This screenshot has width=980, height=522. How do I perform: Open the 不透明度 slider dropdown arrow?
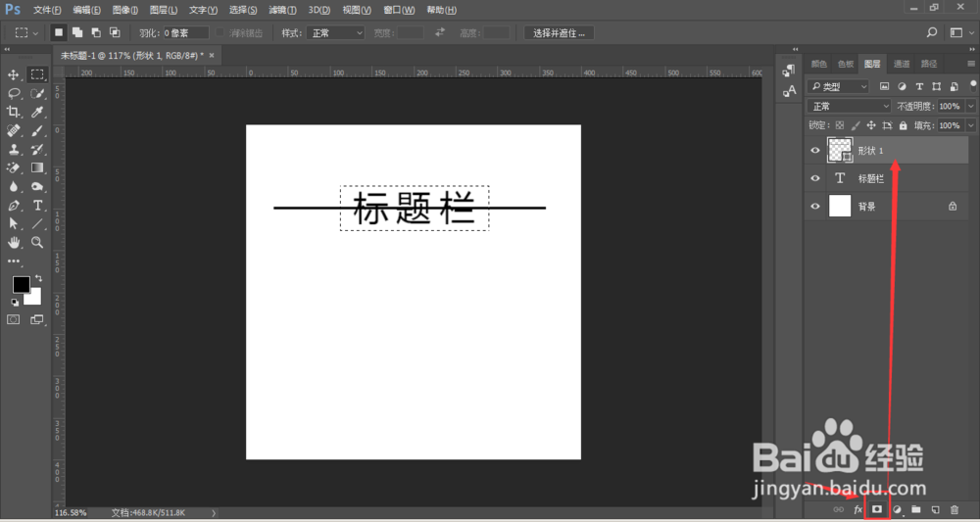970,106
